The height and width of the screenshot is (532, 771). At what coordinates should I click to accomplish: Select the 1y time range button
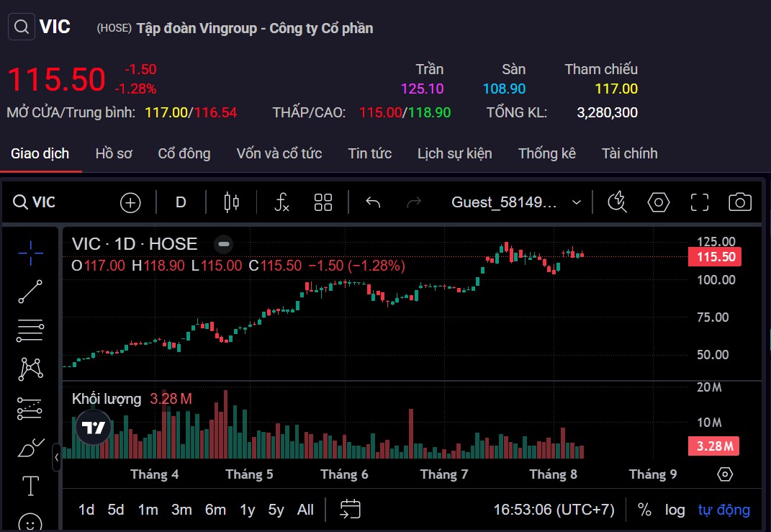coord(245,509)
